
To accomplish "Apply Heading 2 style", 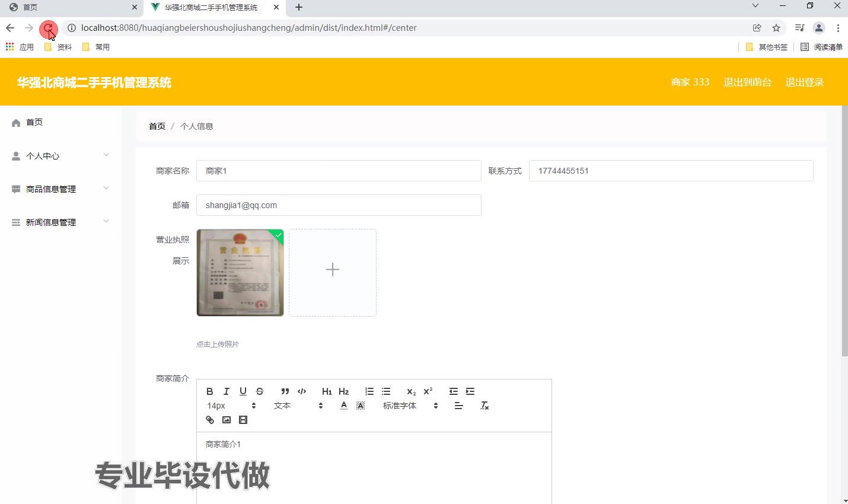I will [x=343, y=391].
